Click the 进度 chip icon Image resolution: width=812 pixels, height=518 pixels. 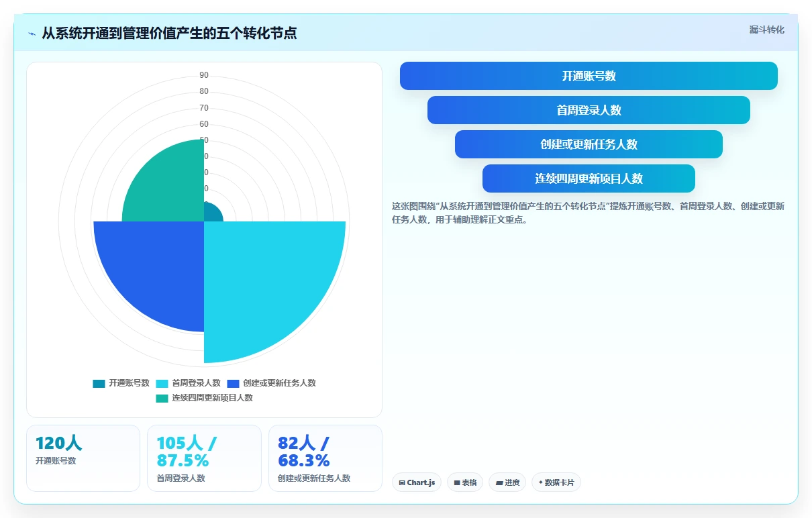click(499, 482)
